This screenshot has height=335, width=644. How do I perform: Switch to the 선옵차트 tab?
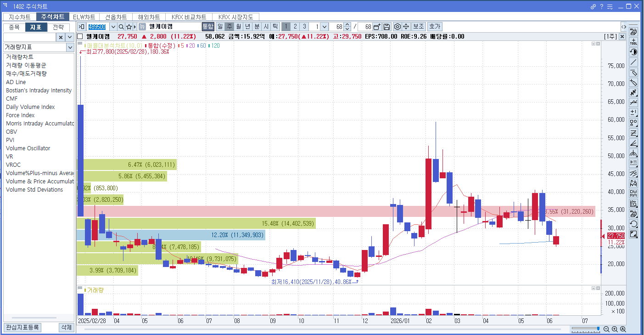coord(116,17)
